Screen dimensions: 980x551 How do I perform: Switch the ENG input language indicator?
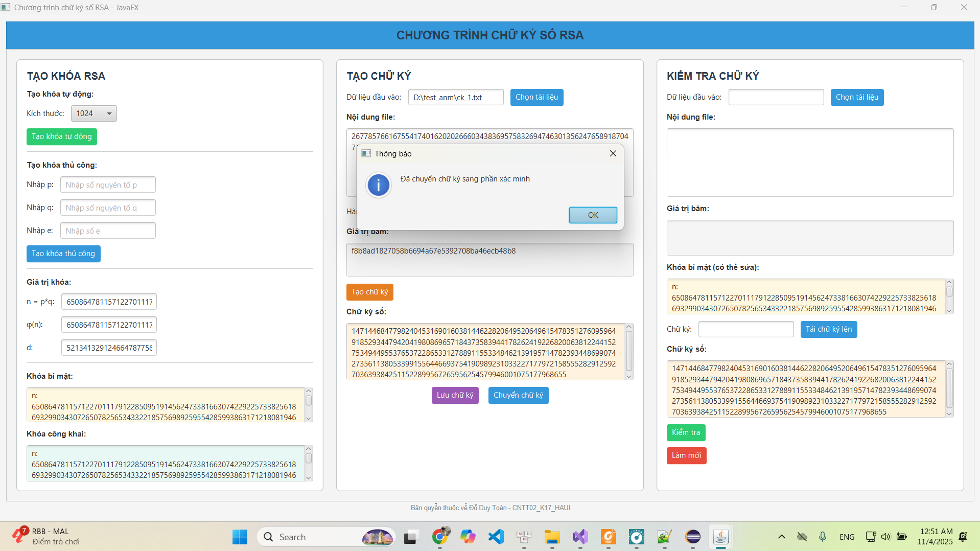click(847, 537)
